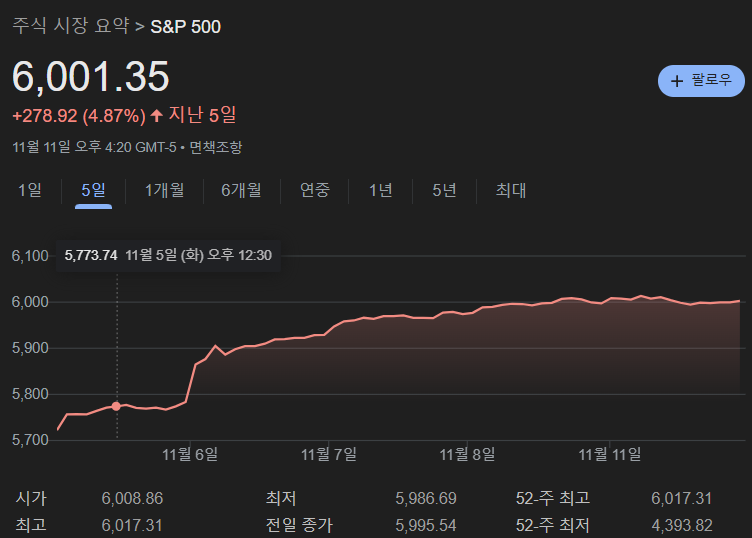Click the 11월 6일 date axis label

(x=190, y=454)
